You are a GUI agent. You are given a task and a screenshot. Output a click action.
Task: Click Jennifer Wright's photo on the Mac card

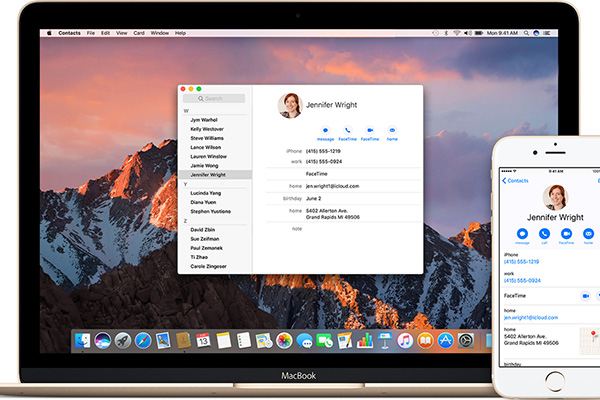click(x=290, y=105)
